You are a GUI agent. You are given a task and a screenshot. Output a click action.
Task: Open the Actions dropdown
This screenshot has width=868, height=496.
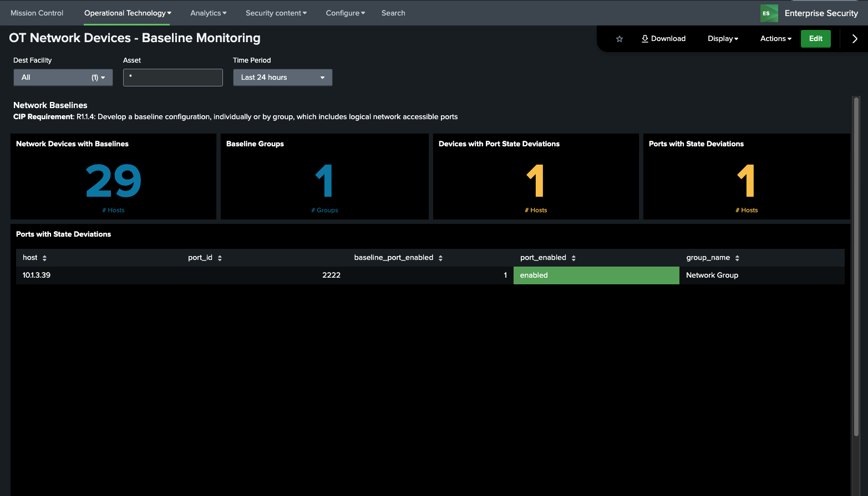pyautogui.click(x=775, y=39)
